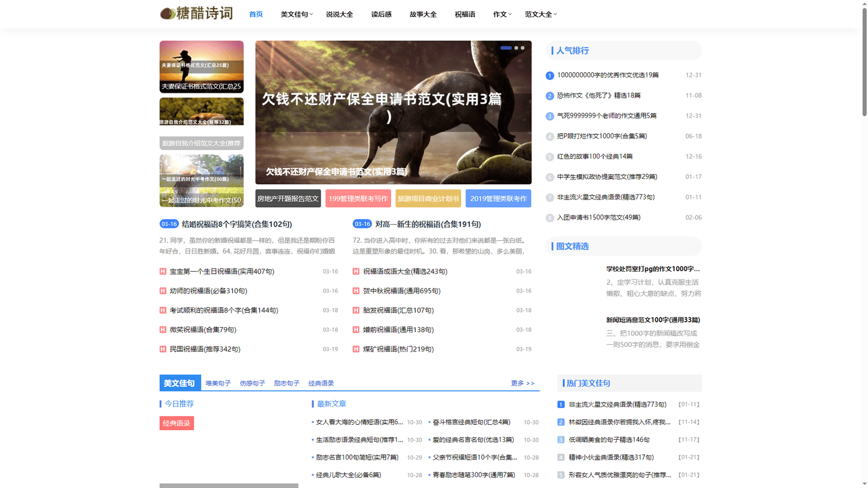Open 女人看大海的心情短语 article

360,422
